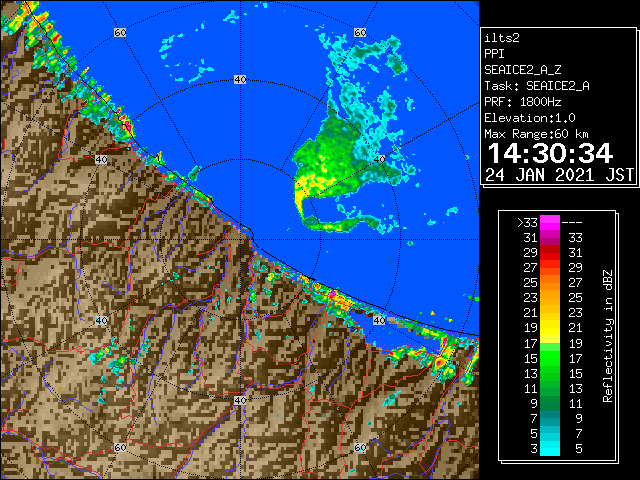Pick the orange 25–27 dBZ legend swatch

pos(550,283)
